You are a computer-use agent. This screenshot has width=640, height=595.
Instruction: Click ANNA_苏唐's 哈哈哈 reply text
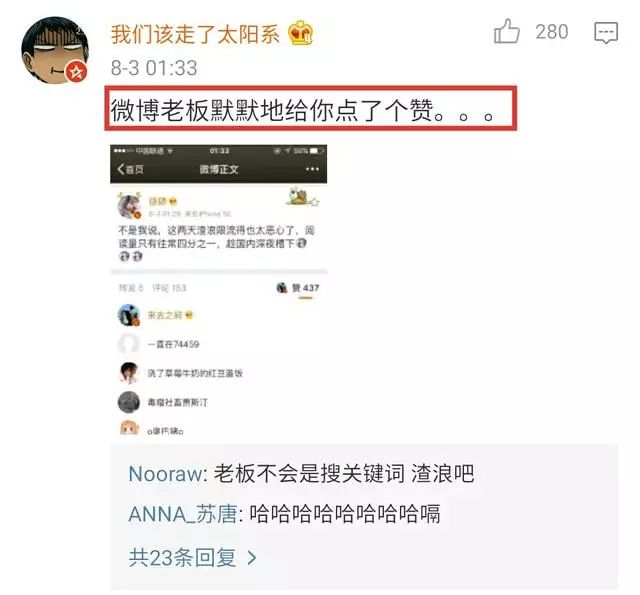click(x=345, y=514)
